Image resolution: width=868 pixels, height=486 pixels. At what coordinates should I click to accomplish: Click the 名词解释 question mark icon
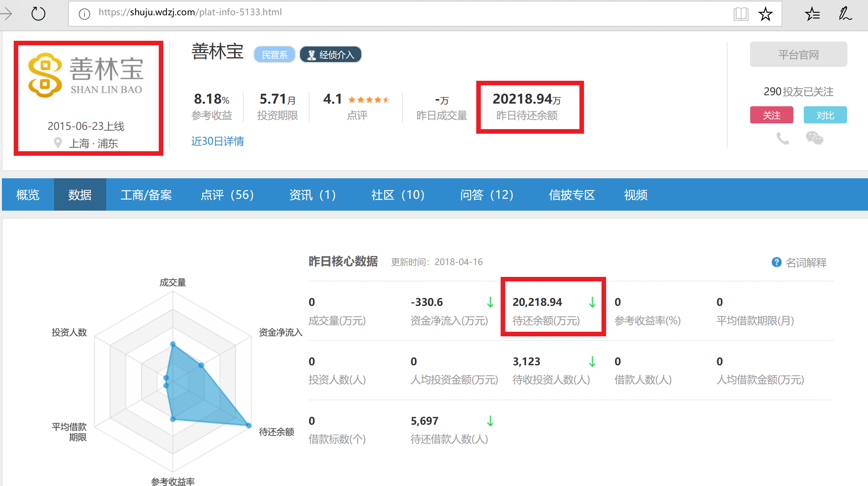tap(776, 262)
